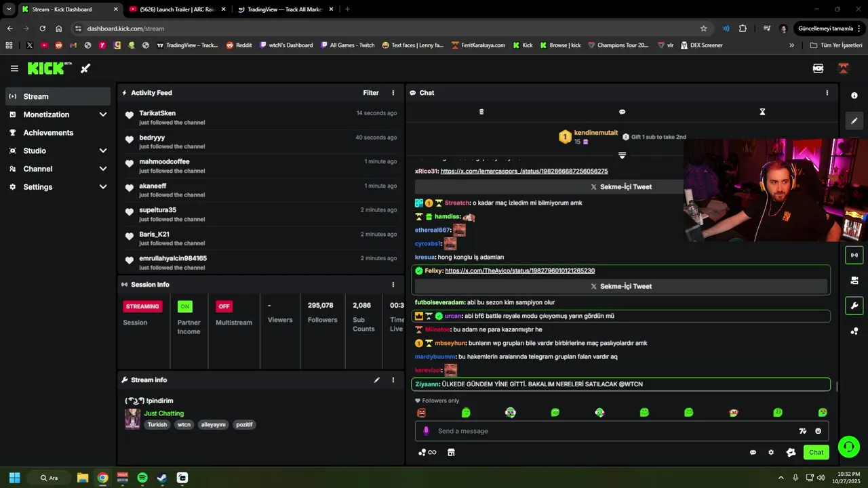This screenshot has height=488, width=868.
Task: Click the green Chat send button
Action: point(816,452)
